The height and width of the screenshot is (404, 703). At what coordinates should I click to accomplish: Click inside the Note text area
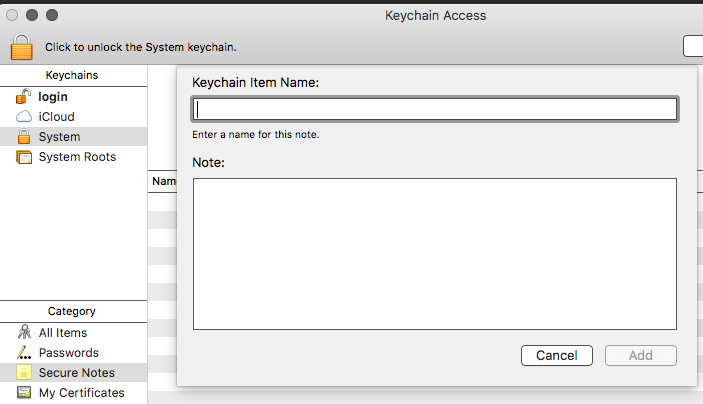pyautogui.click(x=434, y=253)
